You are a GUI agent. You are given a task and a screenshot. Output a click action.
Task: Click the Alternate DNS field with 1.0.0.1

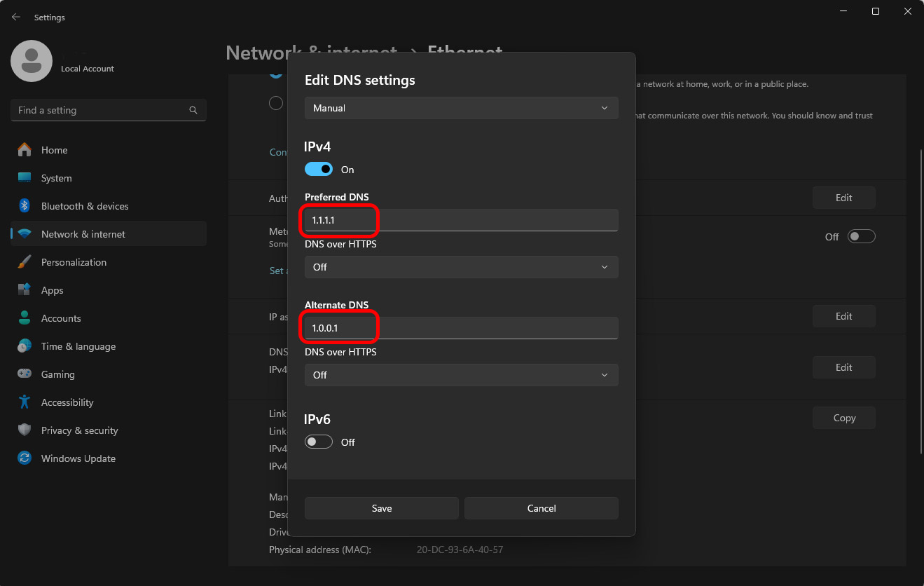coord(462,328)
